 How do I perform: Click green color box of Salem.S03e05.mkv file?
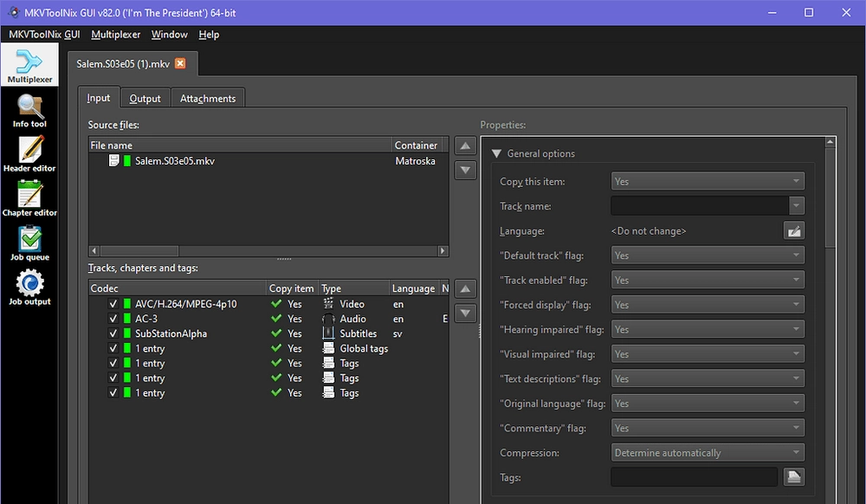[x=127, y=161]
